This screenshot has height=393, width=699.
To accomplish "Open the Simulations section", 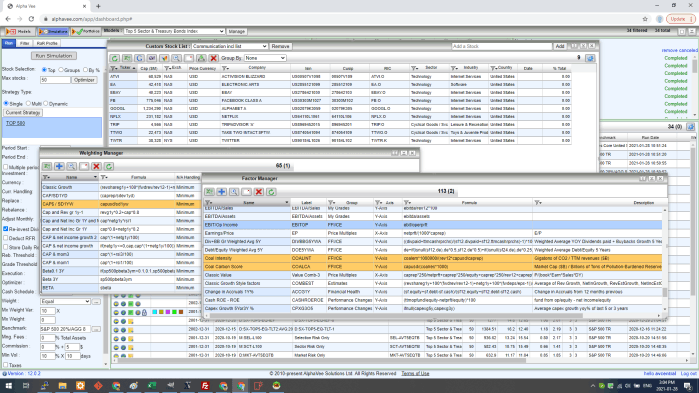I will [x=53, y=32].
